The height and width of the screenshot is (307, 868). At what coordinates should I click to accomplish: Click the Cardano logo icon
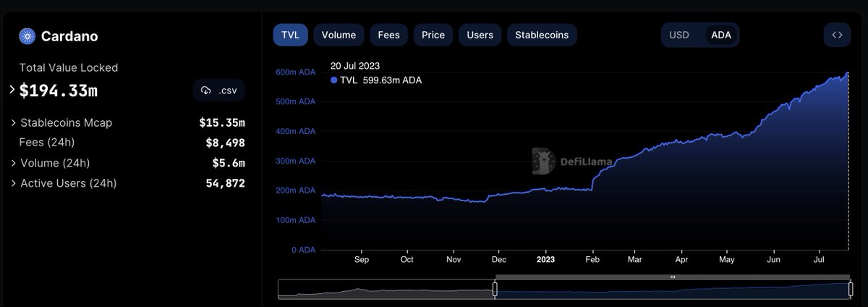click(27, 35)
